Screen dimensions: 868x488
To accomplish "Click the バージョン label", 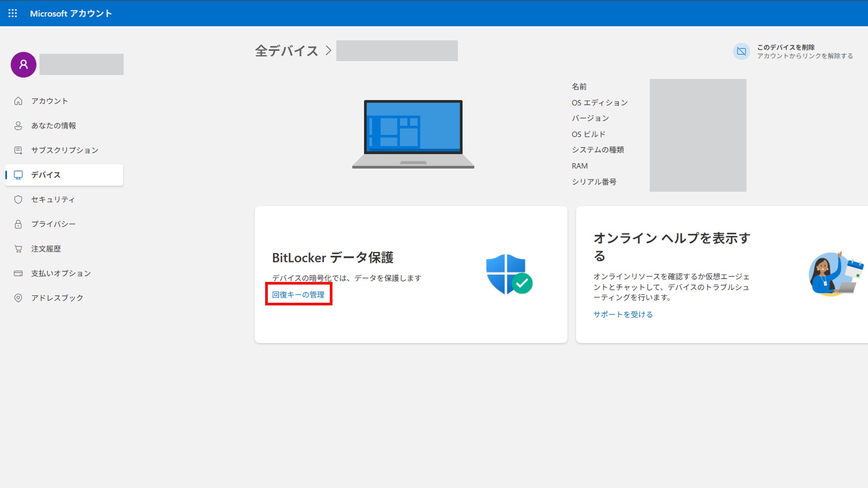I will (590, 118).
